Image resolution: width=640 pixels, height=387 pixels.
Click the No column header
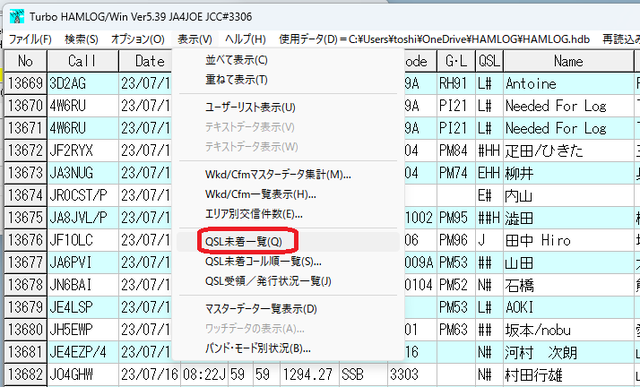pos(25,61)
